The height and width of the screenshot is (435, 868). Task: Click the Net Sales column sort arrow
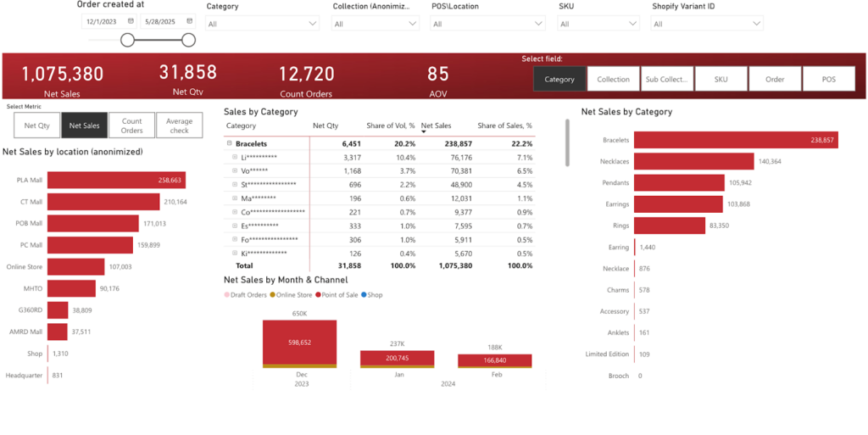[425, 132]
